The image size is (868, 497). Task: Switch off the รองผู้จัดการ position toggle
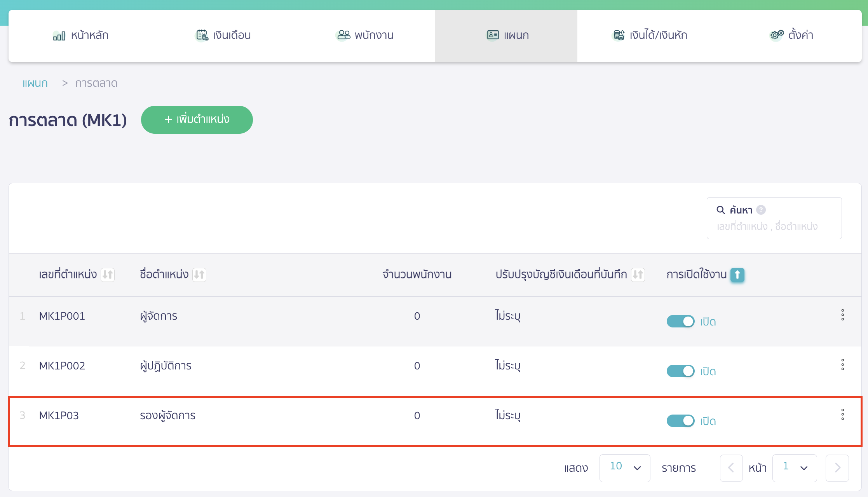pos(680,421)
